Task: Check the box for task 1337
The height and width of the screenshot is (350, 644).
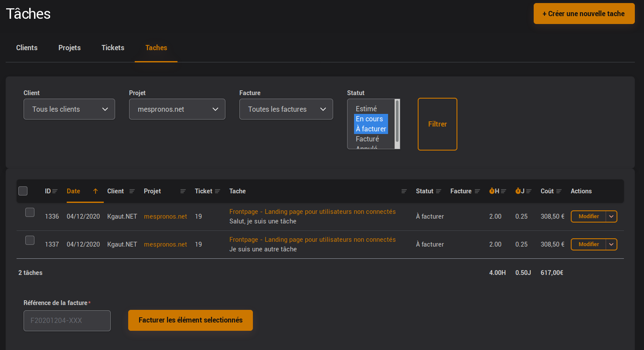Action: pyautogui.click(x=30, y=240)
